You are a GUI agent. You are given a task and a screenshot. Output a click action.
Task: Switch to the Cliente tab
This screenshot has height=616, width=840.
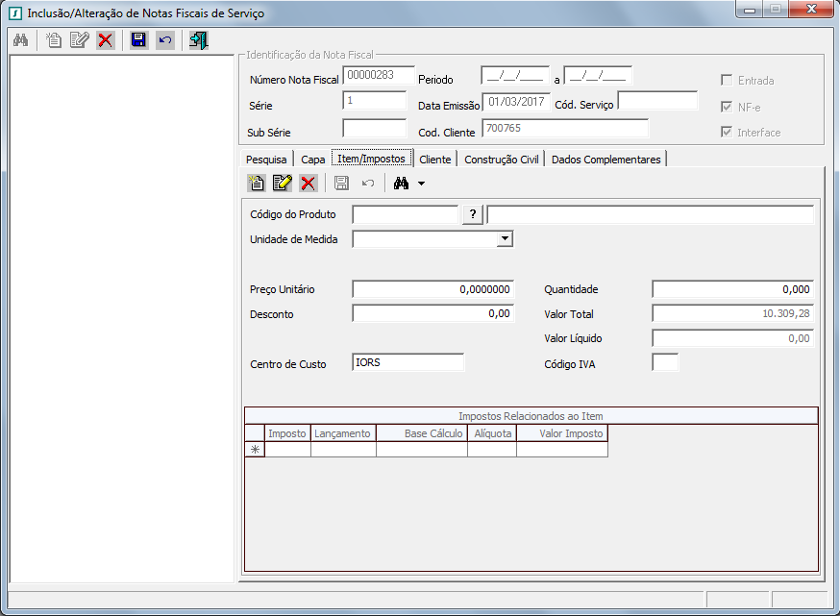pos(434,160)
